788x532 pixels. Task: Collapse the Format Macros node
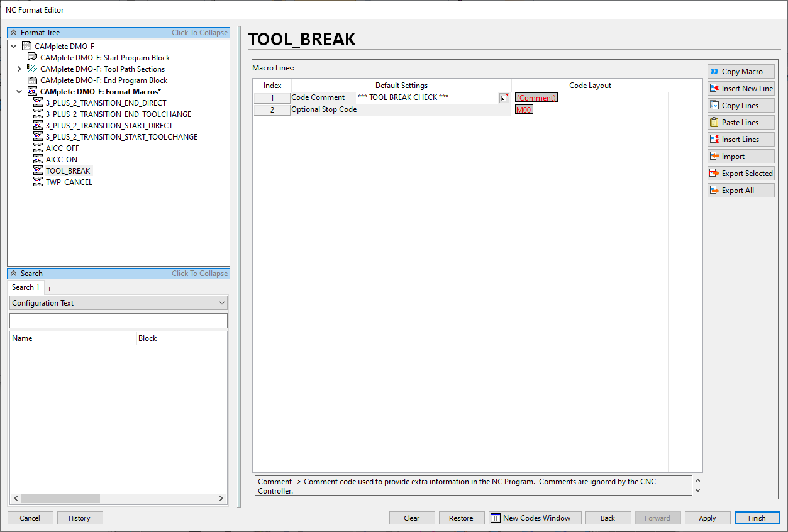point(19,92)
